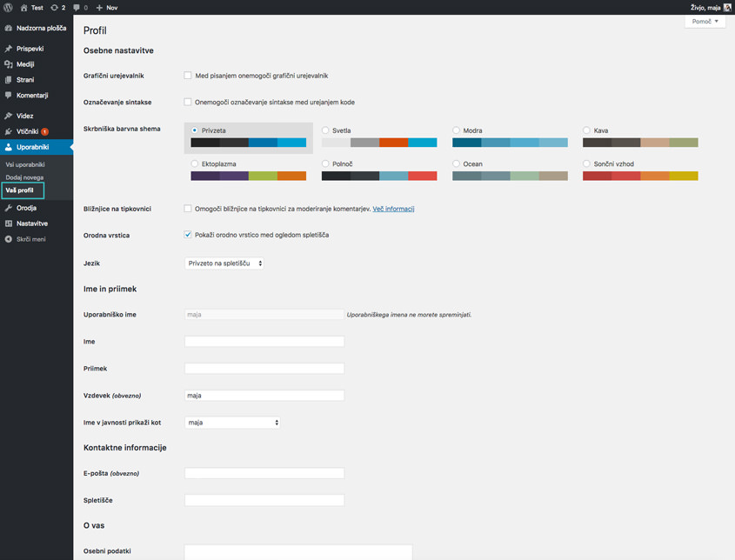Open the Prispevki menu item

tap(37, 49)
